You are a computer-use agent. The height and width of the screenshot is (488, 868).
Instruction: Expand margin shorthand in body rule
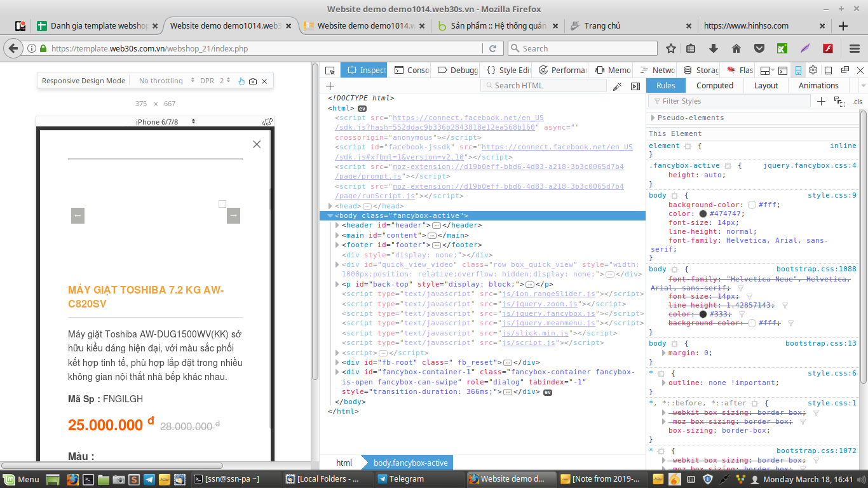tap(665, 353)
